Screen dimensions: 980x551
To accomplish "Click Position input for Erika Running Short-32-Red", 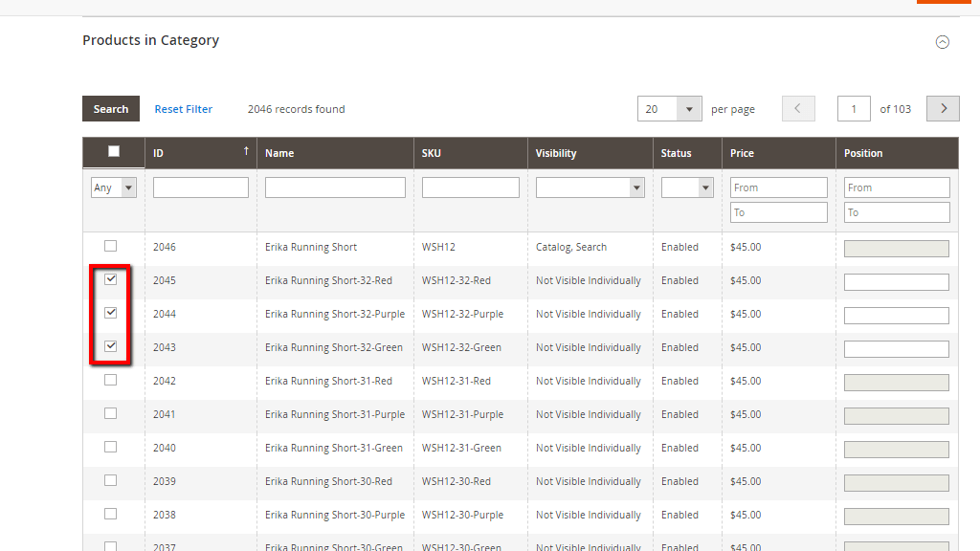I will (x=896, y=281).
